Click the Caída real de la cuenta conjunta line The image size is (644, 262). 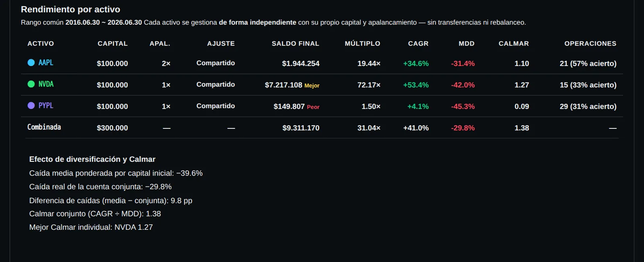101,187
